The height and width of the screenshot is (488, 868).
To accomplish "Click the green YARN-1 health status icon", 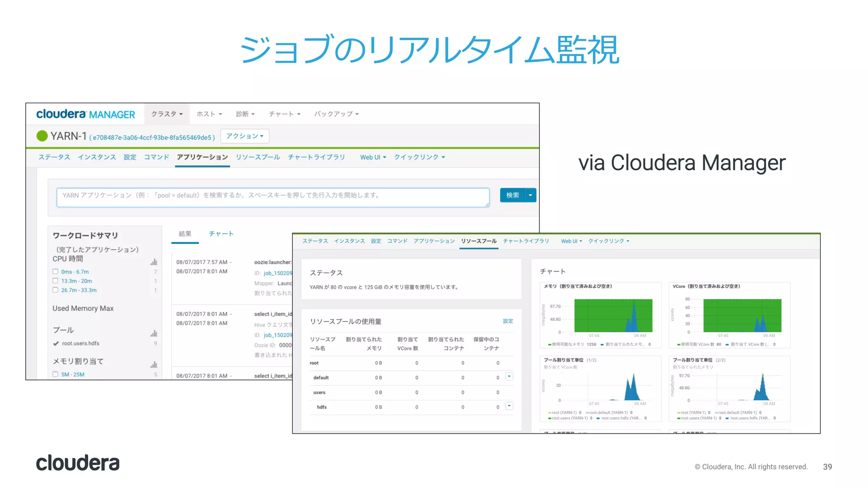I will pos(42,136).
